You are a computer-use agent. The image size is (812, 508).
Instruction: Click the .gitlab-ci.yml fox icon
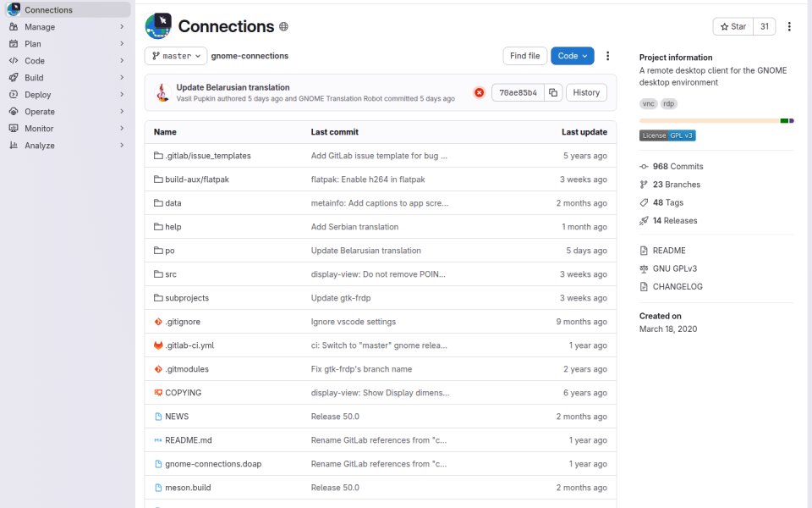(158, 345)
